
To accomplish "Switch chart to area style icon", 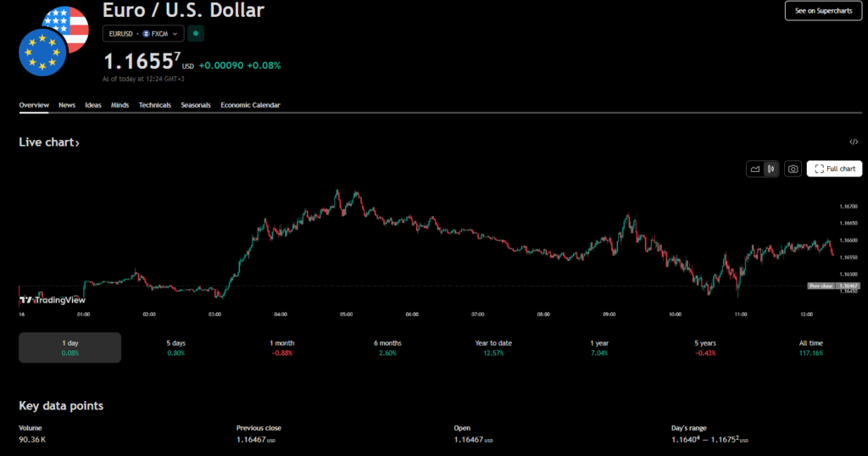I will pyautogui.click(x=754, y=169).
